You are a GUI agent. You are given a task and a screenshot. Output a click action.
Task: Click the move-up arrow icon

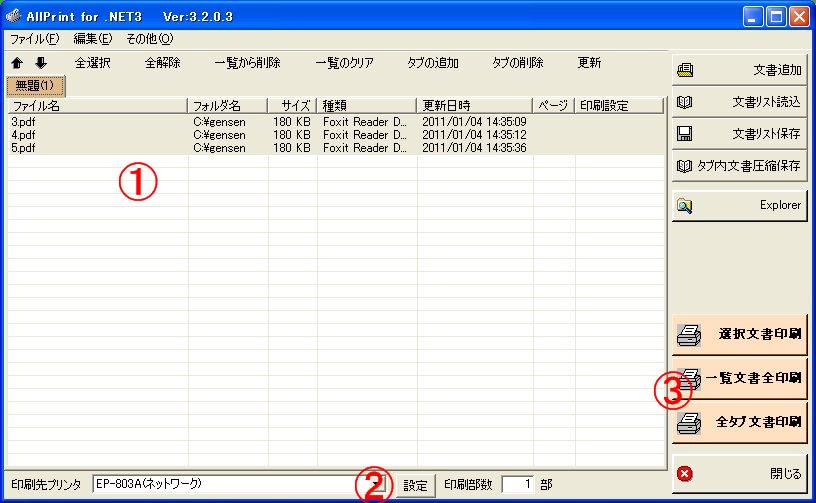coord(18,63)
